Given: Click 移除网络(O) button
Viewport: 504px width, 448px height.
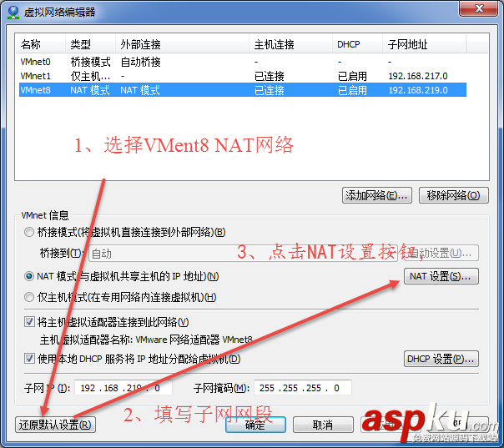Looking at the screenshot, I should point(454,195).
